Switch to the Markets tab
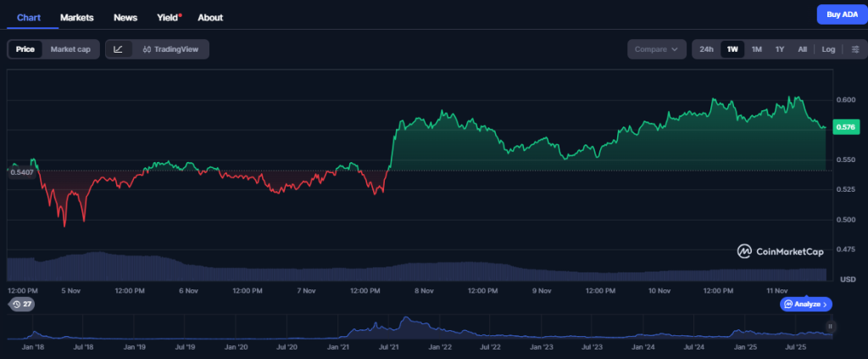 pos(77,17)
